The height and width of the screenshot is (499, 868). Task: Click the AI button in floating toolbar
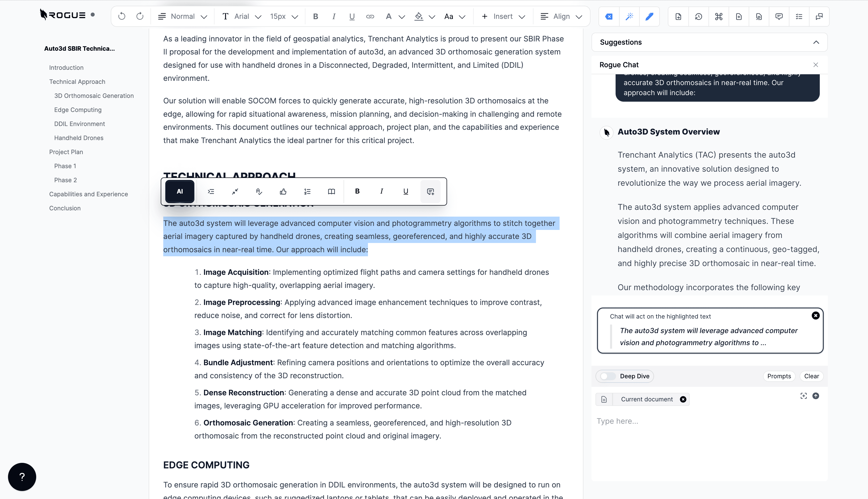180,191
